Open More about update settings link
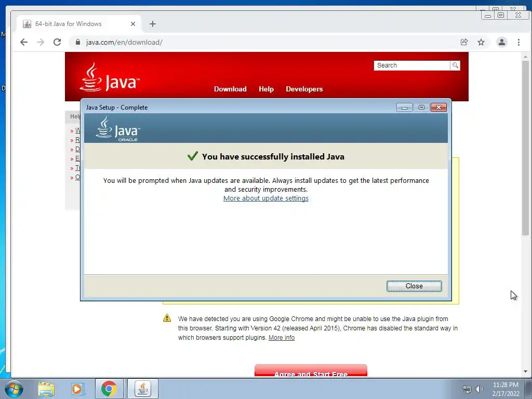The height and width of the screenshot is (399, 532). 265,198
